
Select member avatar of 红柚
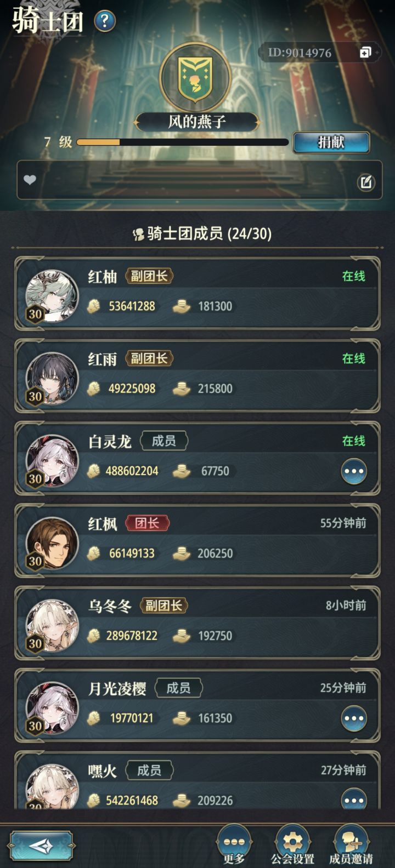click(52, 296)
